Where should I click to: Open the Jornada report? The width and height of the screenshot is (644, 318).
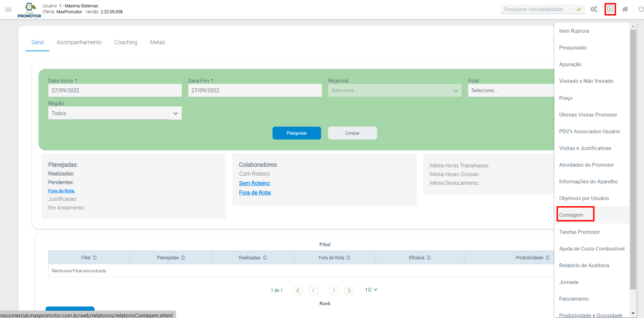click(x=569, y=282)
